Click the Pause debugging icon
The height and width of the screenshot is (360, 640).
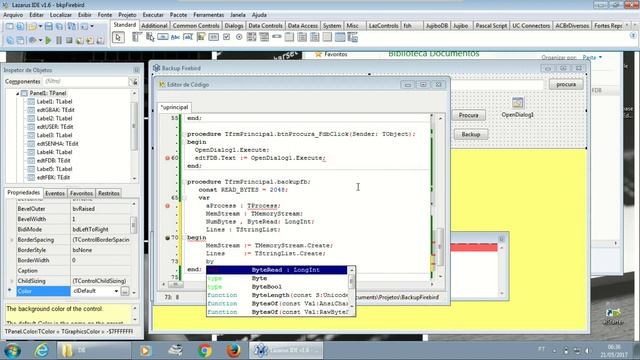(x=59, y=40)
